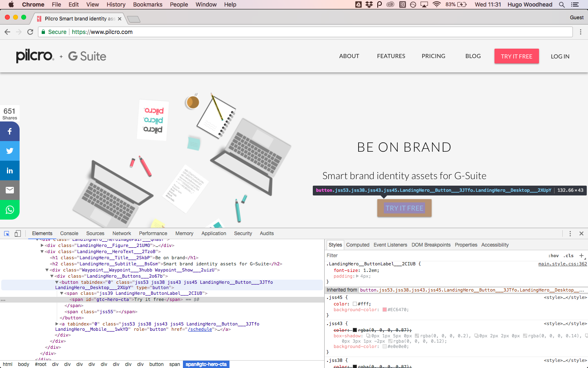Click the #EC6470 background color swatch

click(x=385, y=310)
